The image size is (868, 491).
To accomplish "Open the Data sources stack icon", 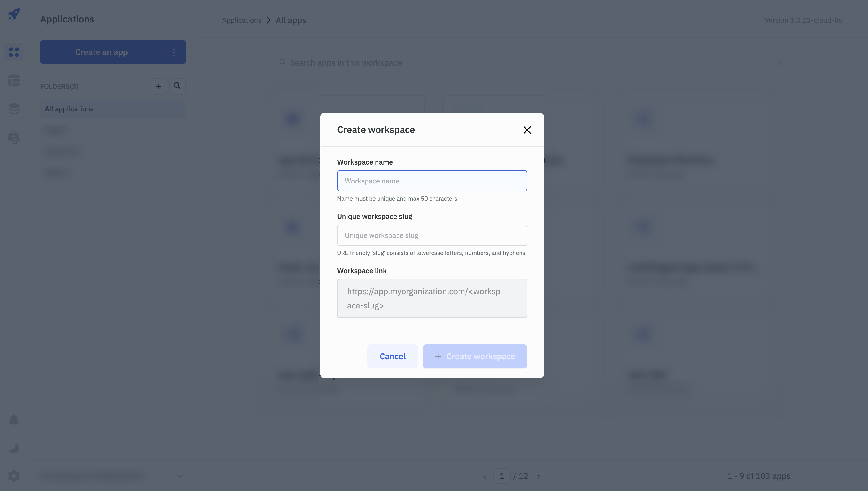I will point(14,109).
